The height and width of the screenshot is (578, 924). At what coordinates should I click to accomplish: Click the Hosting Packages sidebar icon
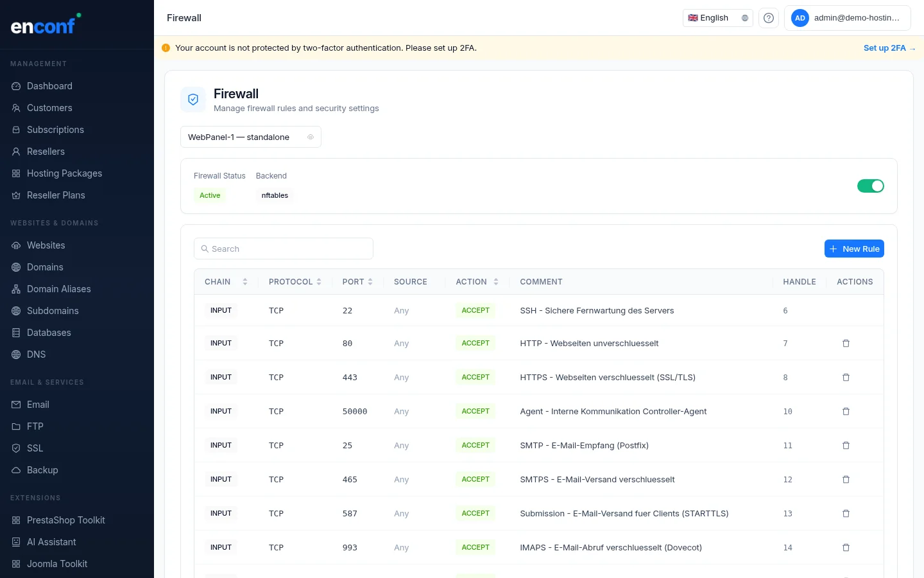coord(16,173)
